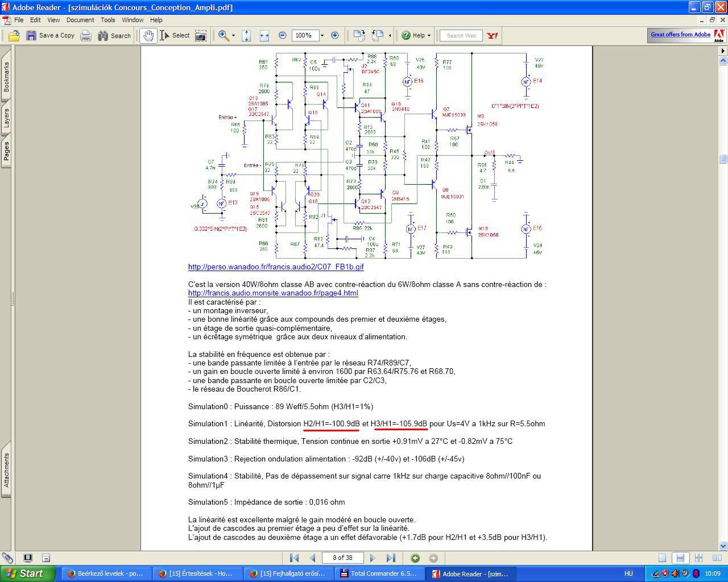This screenshot has height=582, width=728.
Task: Rotate page clockwise icon
Action: click(359, 35)
